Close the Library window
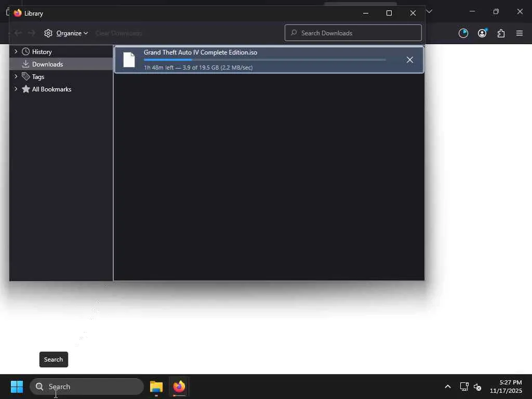Viewport: 532px width, 399px height. click(x=413, y=13)
